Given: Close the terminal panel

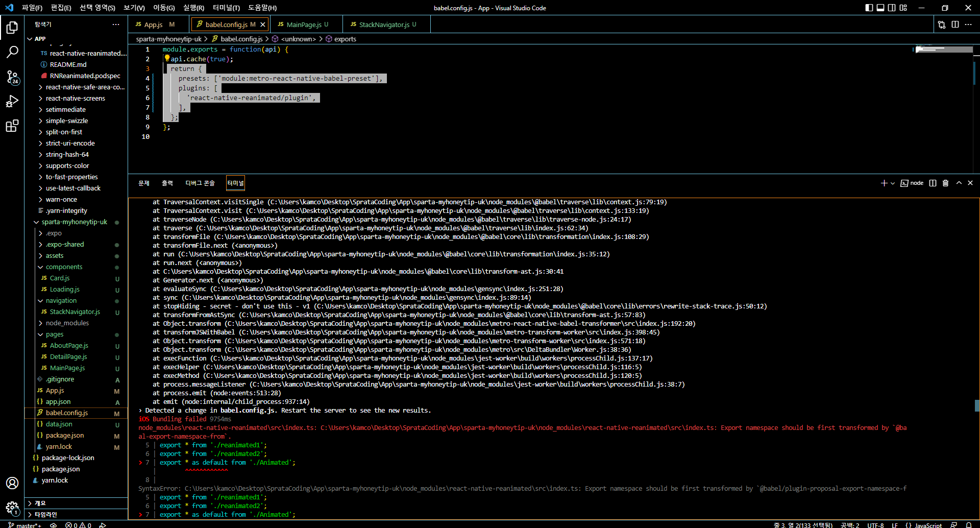Looking at the screenshot, I should tap(970, 183).
